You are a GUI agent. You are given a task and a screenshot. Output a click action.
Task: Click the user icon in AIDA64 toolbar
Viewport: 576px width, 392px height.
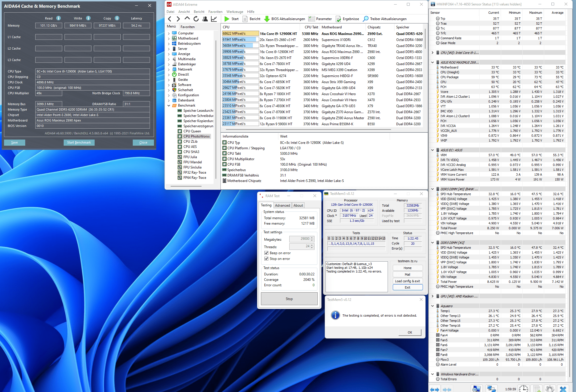(x=205, y=19)
